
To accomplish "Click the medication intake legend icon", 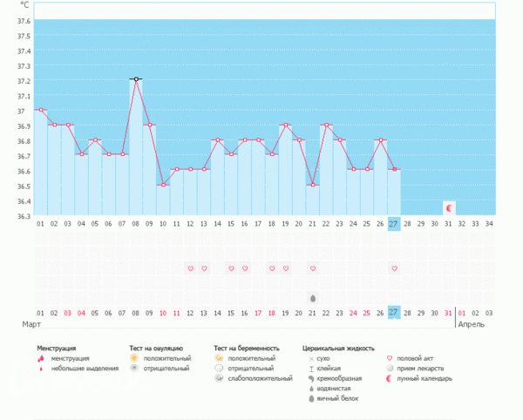I will (x=389, y=369).
